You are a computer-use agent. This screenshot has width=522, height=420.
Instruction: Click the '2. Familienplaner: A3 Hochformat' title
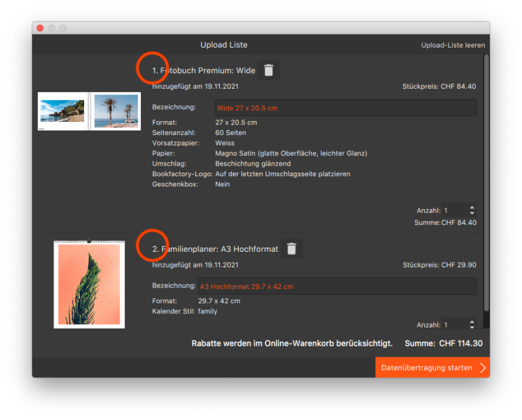(215, 248)
